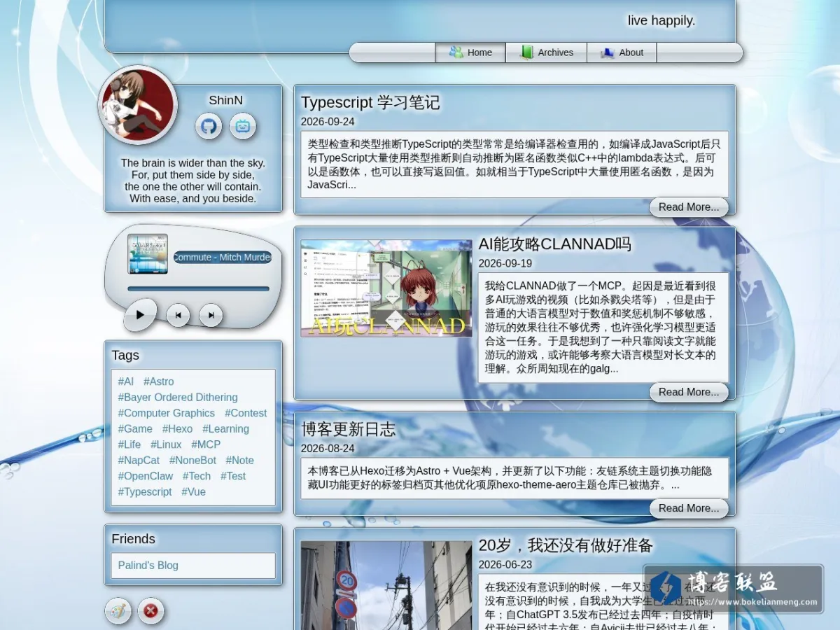Select the #Hexo tag
This screenshot has height=630, width=840.
point(178,429)
